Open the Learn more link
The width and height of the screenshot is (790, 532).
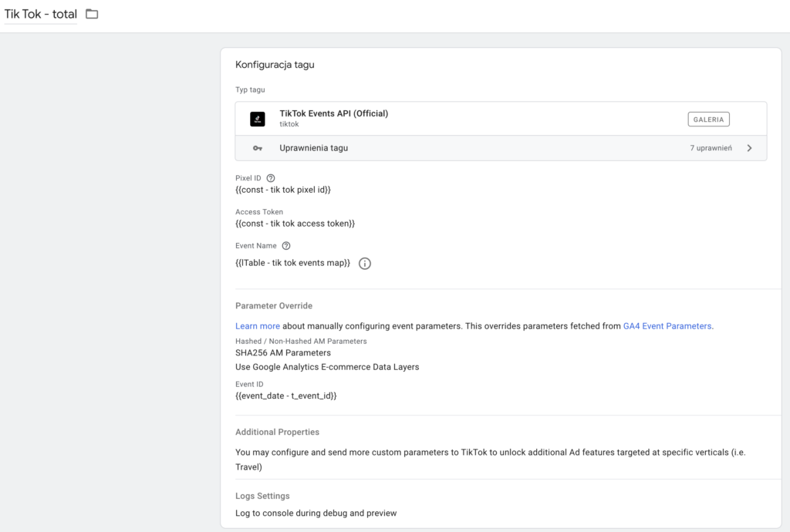(257, 326)
